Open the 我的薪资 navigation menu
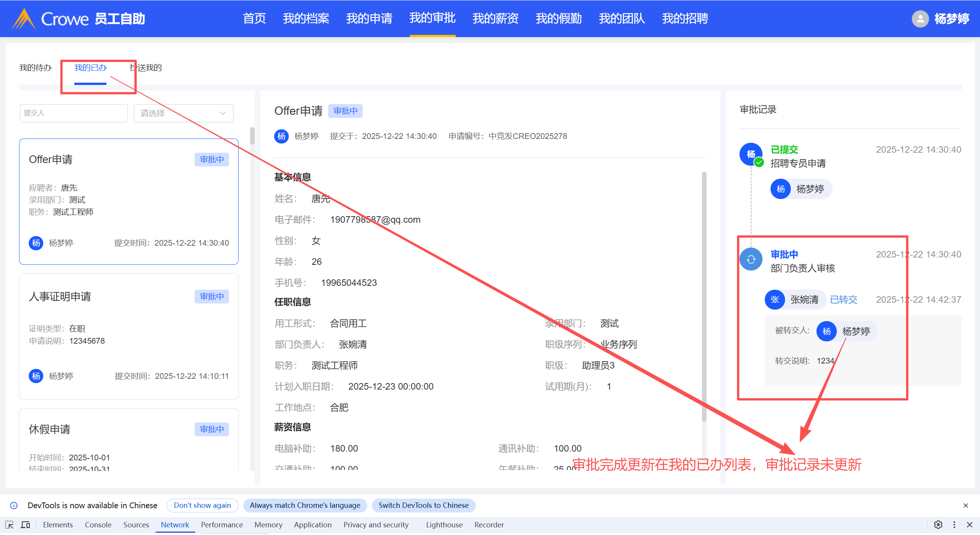 [x=495, y=18]
